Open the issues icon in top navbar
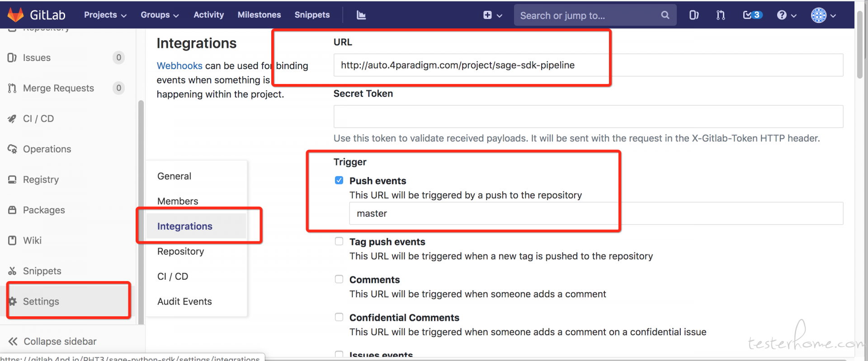The height and width of the screenshot is (361, 868). pos(693,15)
